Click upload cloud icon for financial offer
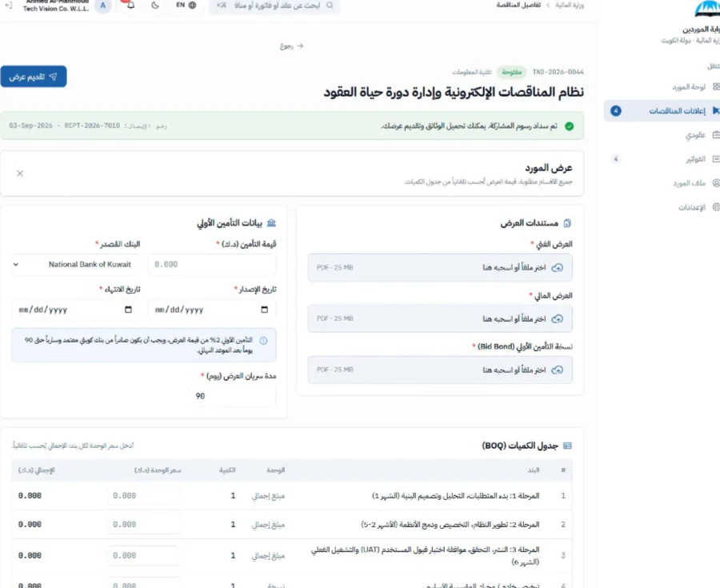This screenshot has width=720, height=588. coord(557,318)
